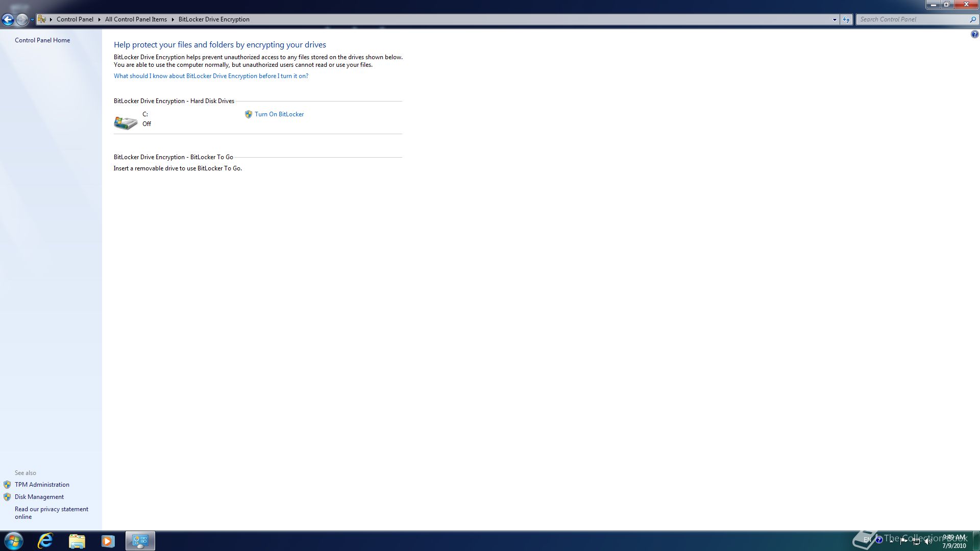Screen dimensions: 980x551
Task: Select All Control Panel Items breadcrumb
Action: [x=136, y=19]
